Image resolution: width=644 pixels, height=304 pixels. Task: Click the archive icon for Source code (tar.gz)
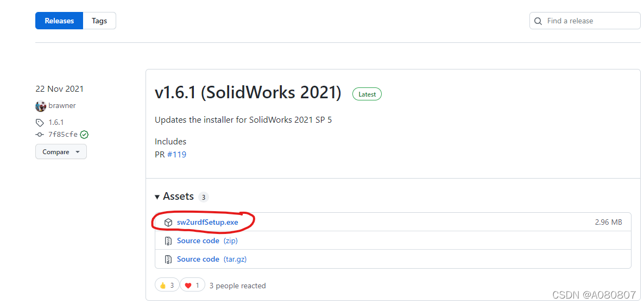(x=168, y=259)
